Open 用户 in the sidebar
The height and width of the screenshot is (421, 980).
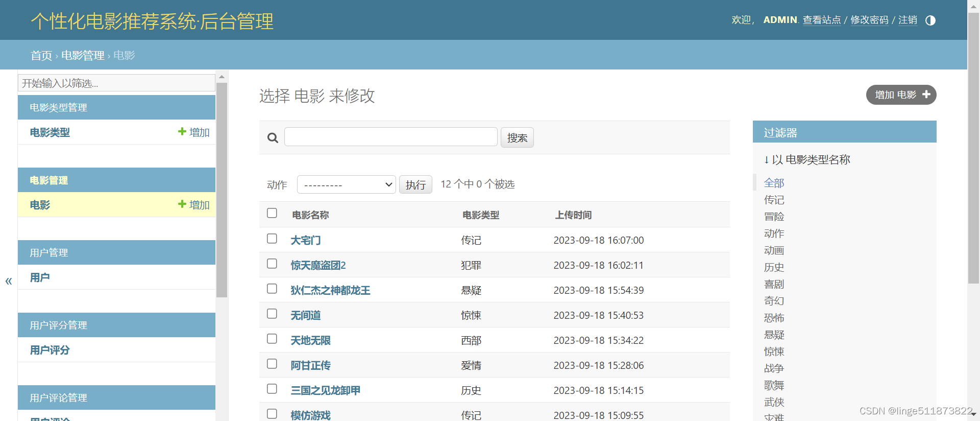(40, 277)
